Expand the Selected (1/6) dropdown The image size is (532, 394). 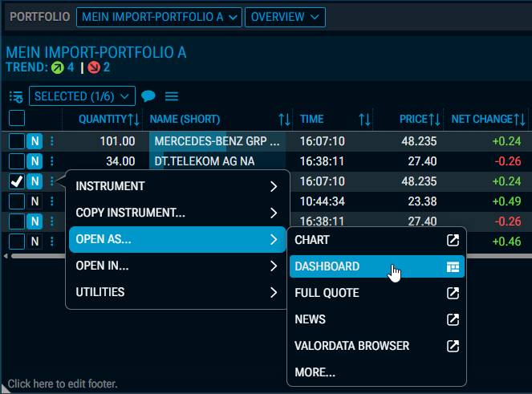coord(82,96)
